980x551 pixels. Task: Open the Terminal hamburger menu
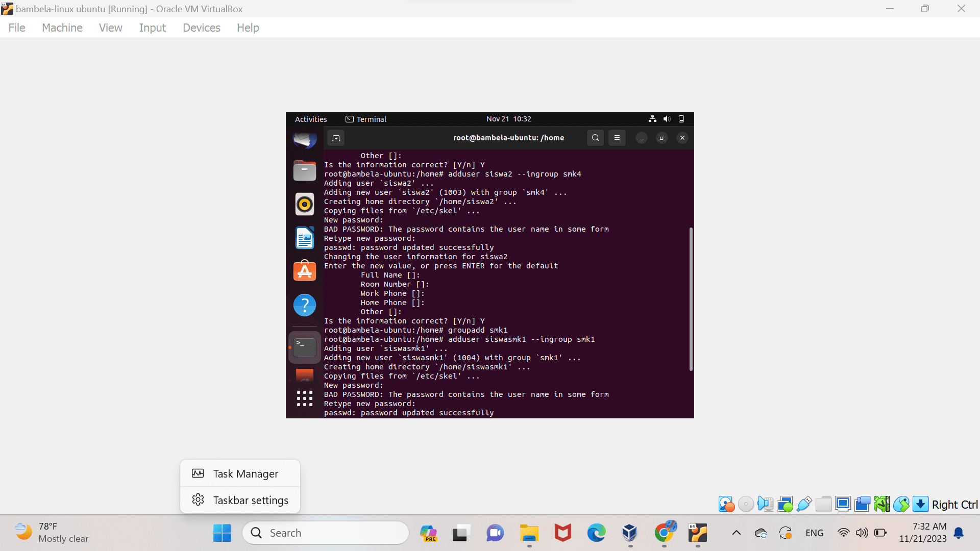pyautogui.click(x=617, y=138)
